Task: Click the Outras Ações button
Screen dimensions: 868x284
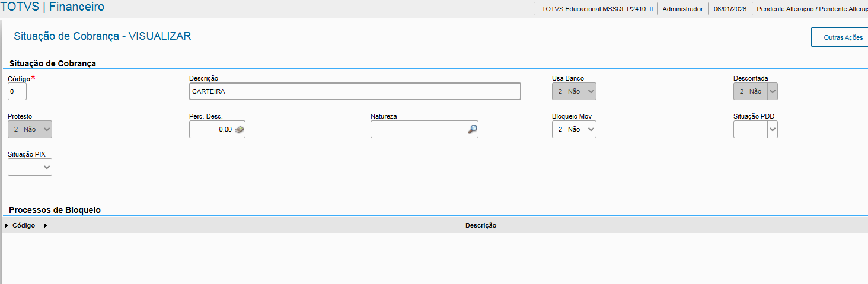Action: 843,37
